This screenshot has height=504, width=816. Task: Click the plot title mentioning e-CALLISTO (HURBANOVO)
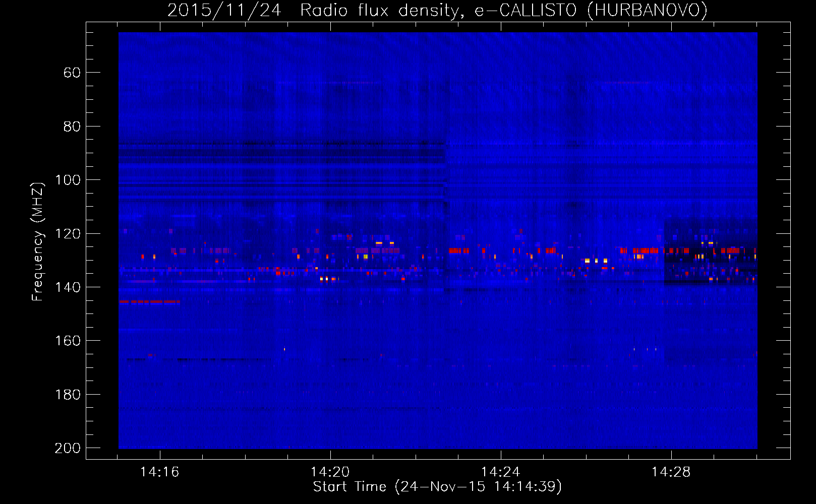(x=437, y=10)
